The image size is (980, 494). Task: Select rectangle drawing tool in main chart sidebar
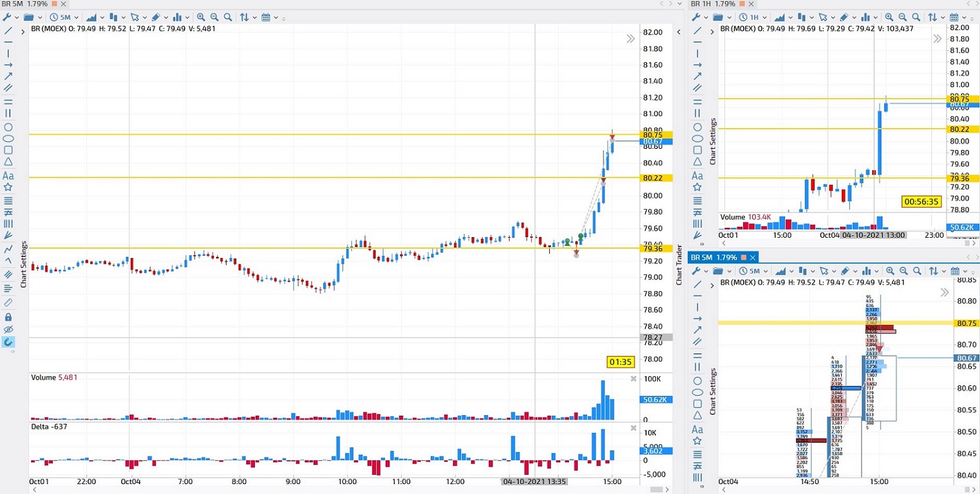point(8,150)
